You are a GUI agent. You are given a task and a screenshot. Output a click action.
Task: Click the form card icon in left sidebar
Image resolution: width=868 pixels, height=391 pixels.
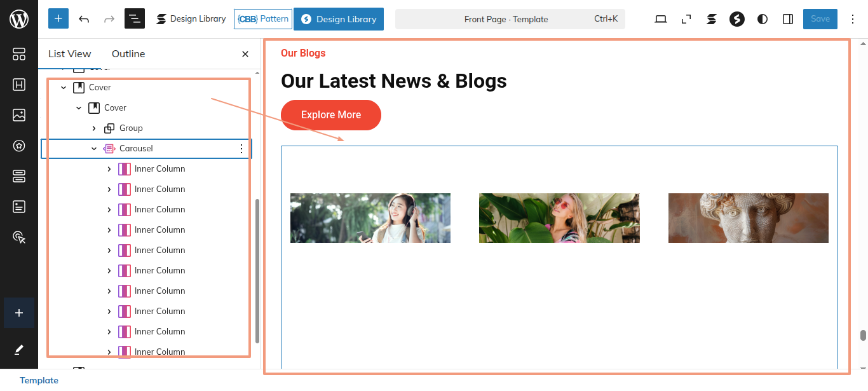tap(19, 207)
